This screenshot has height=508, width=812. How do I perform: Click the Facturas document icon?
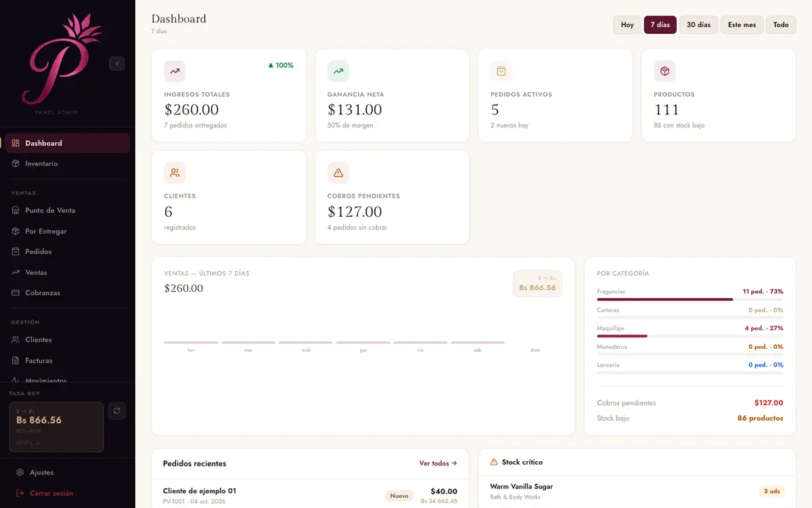(16, 360)
